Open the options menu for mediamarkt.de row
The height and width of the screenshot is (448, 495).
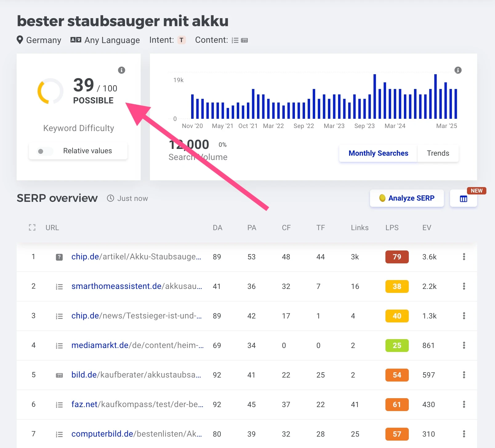(464, 346)
